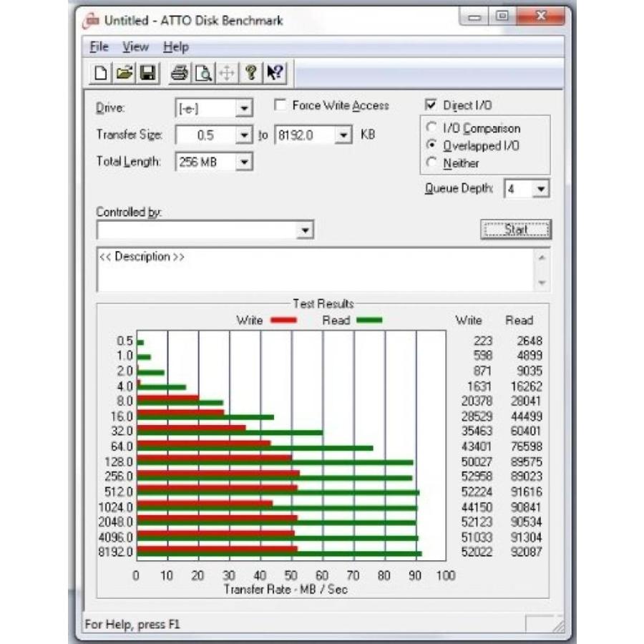Open the minimum Transfer Size 0.5 dropdown
Screen dimensions: 644x644
(x=244, y=135)
